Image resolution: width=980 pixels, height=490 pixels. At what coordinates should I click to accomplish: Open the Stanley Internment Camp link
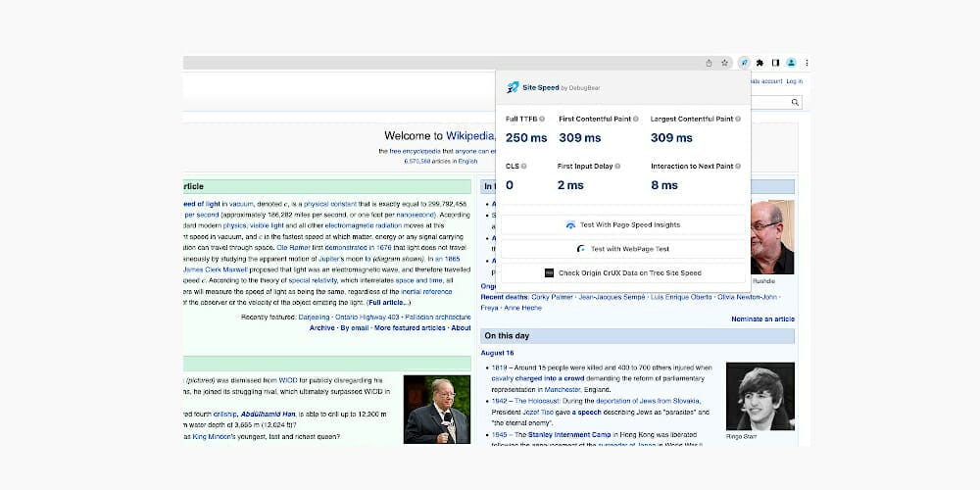(568, 435)
